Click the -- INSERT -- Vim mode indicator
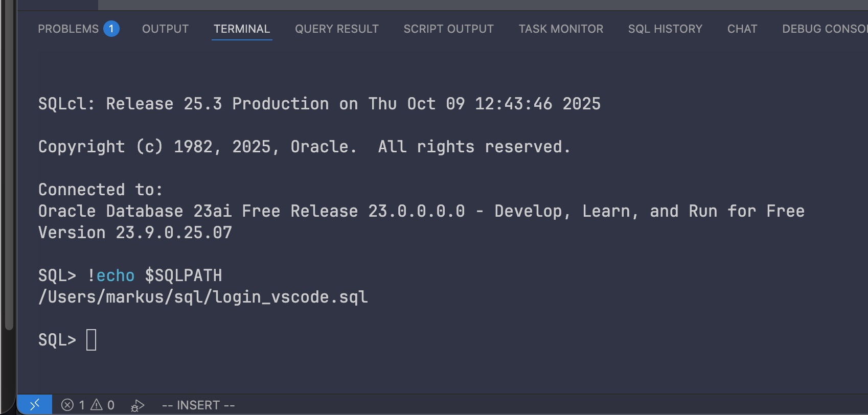Screen dimensions: 868x415 [x=198, y=405]
